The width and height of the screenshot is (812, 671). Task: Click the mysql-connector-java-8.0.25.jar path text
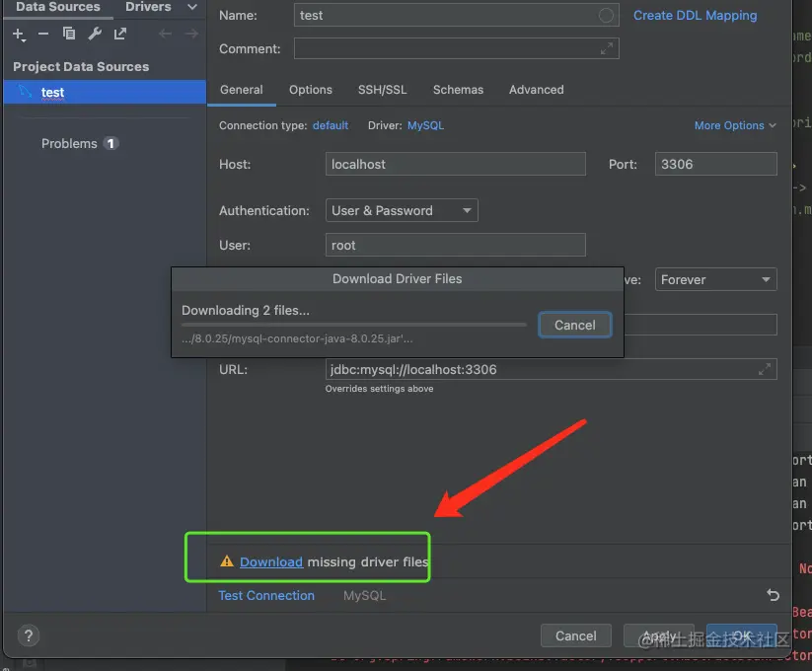click(297, 338)
